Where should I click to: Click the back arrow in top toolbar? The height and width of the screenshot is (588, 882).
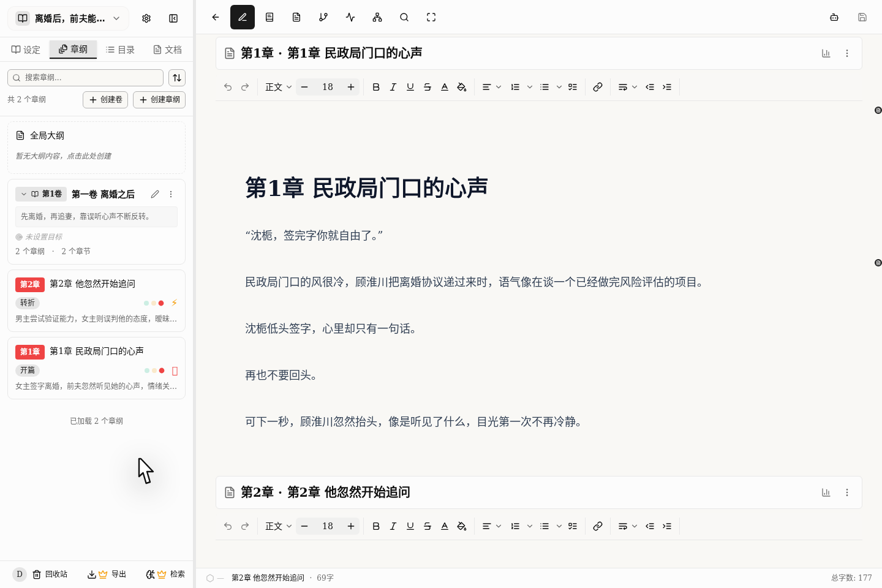tap(216, 17)
